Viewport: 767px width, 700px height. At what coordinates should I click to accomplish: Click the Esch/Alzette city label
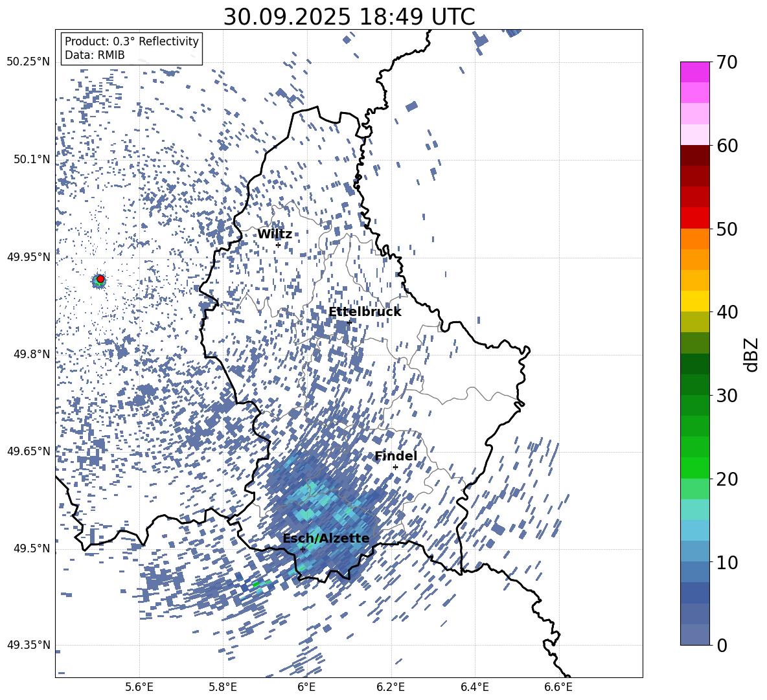point(326,539)
